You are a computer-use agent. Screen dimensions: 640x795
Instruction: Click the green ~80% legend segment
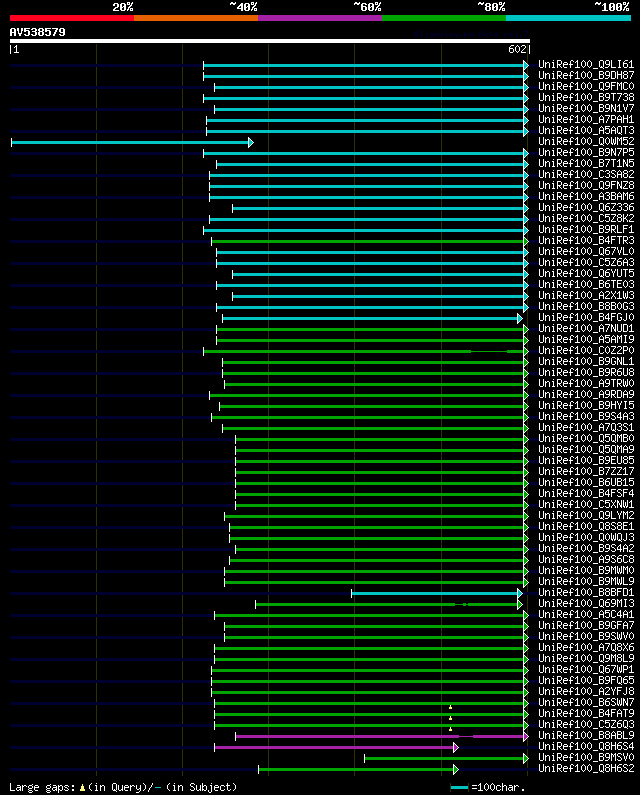(444, 18)
